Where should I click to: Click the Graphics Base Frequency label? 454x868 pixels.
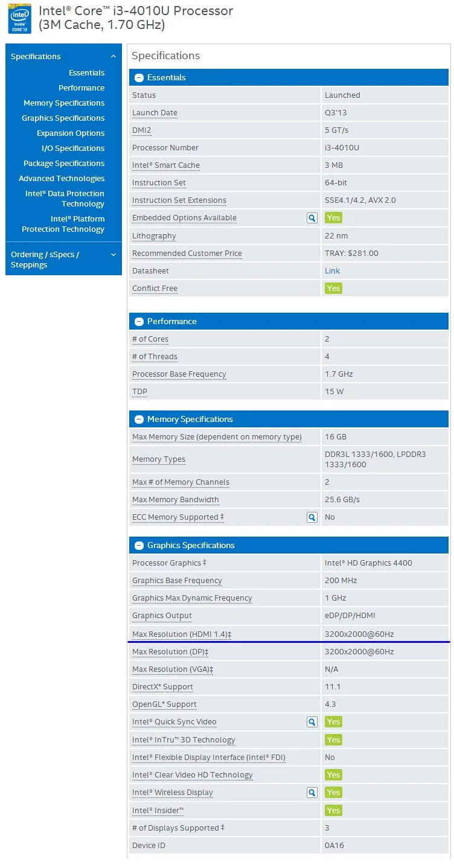pos(177,581)
